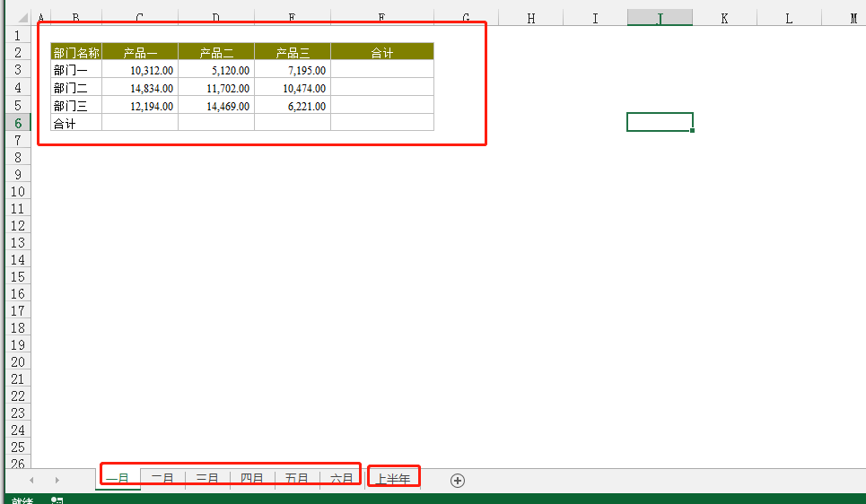The width and height of the screenshot is (866, 504).
Task: Select column L header
Action: coord(789,18)
